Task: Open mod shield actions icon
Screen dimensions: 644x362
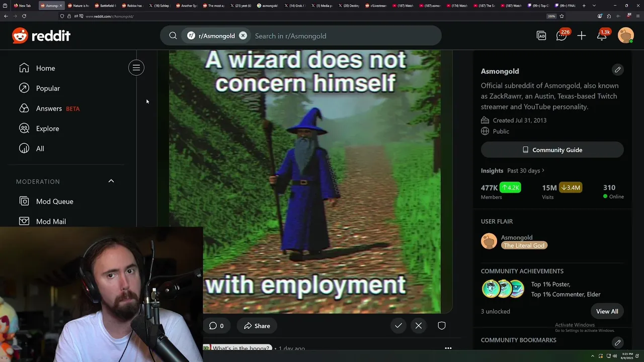Action: [442, 326]
